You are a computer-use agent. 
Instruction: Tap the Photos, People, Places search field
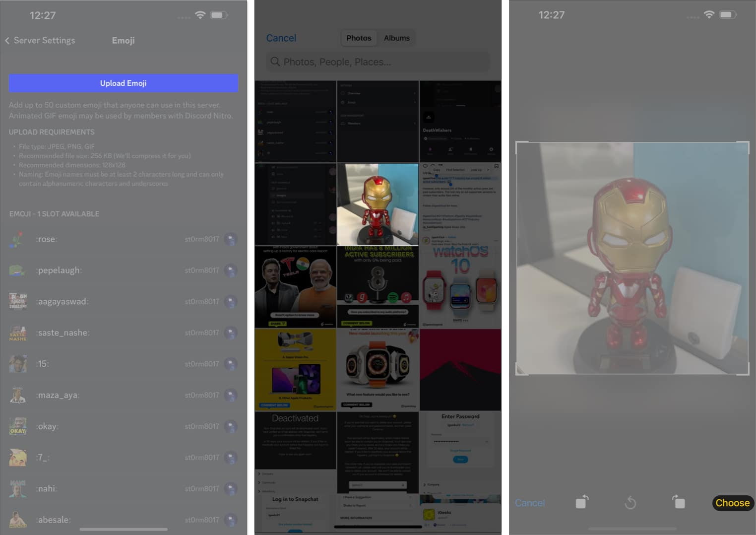(x=378, y=62)
